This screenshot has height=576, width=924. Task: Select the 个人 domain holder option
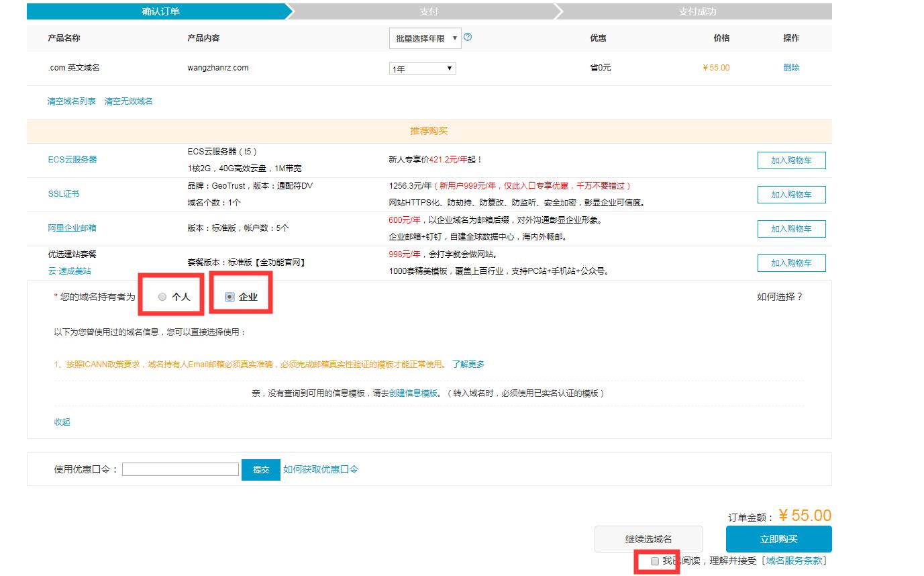[x=161, y=296]
